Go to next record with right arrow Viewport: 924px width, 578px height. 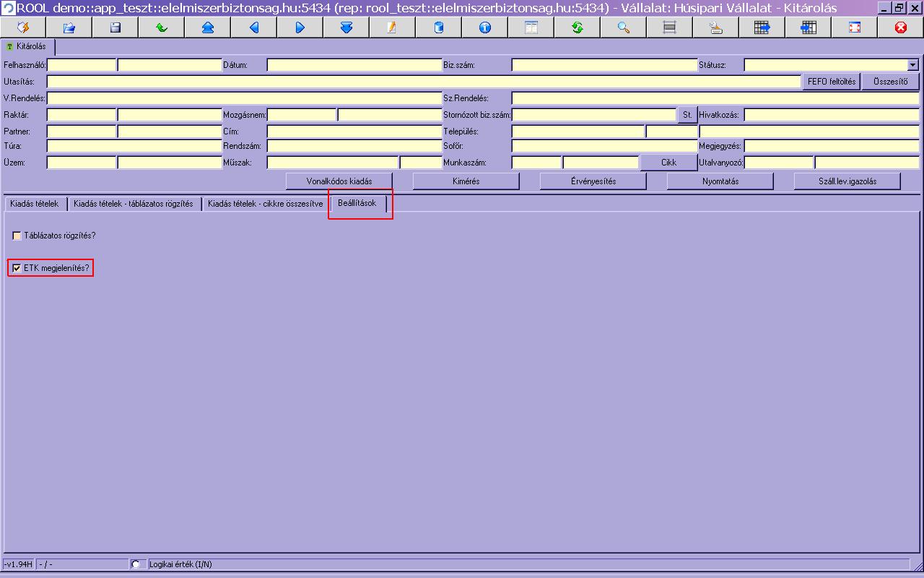pyautogui.click(x=300, y=27)
